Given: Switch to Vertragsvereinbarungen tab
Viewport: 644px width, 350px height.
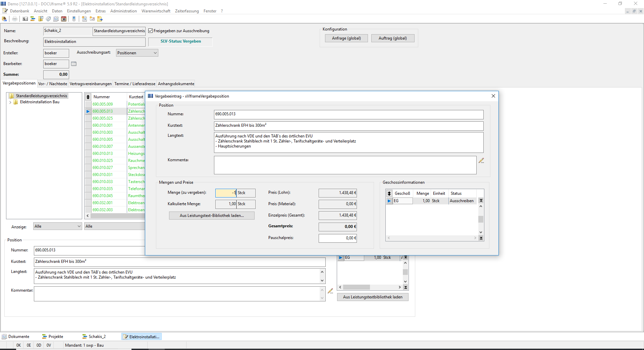Looking at the screenshot, I should click(x=91, y=84).
